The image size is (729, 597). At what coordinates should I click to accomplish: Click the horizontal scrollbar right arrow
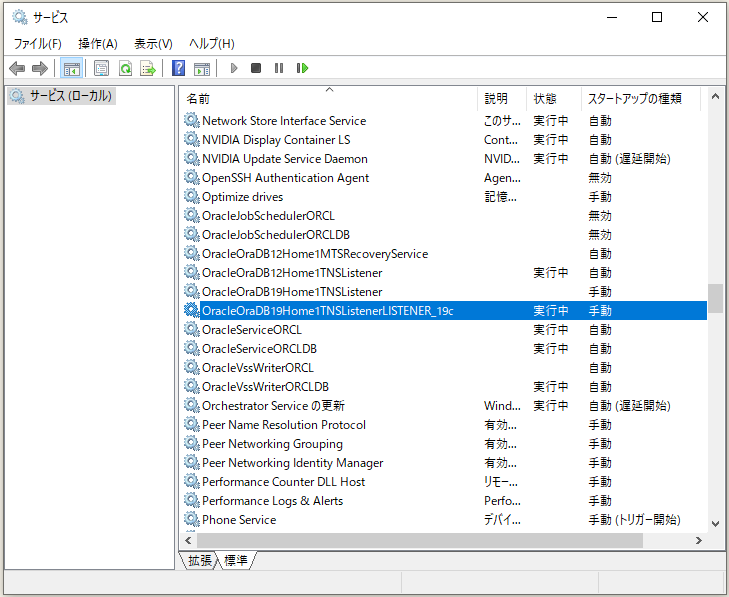click(x=698, y=540)
